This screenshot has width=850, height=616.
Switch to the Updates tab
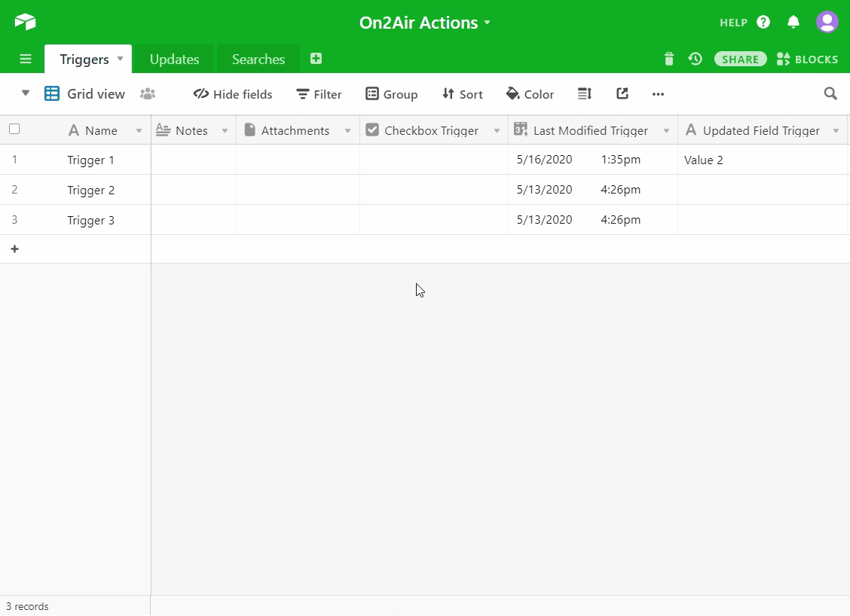pos(174,59)
